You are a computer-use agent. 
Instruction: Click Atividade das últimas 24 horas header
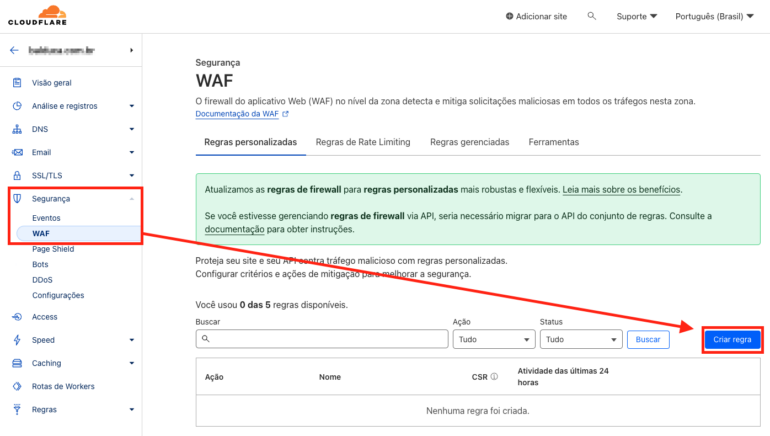pos(563,377)
